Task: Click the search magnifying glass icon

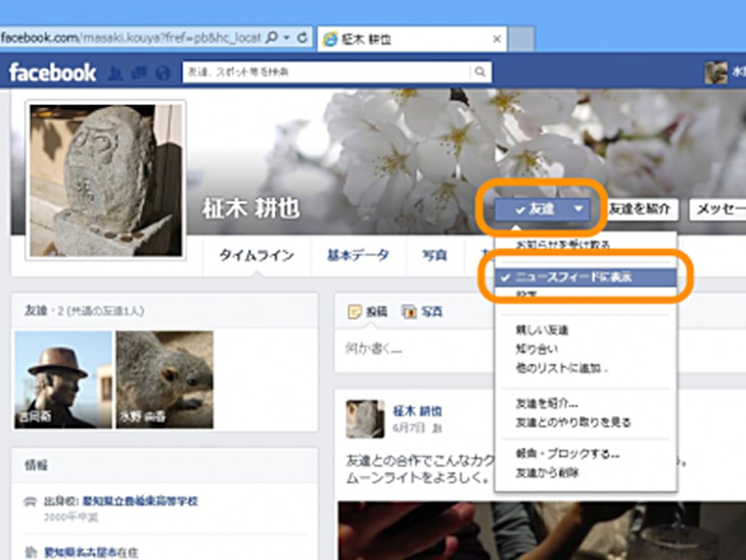Action: click(479, 73)
